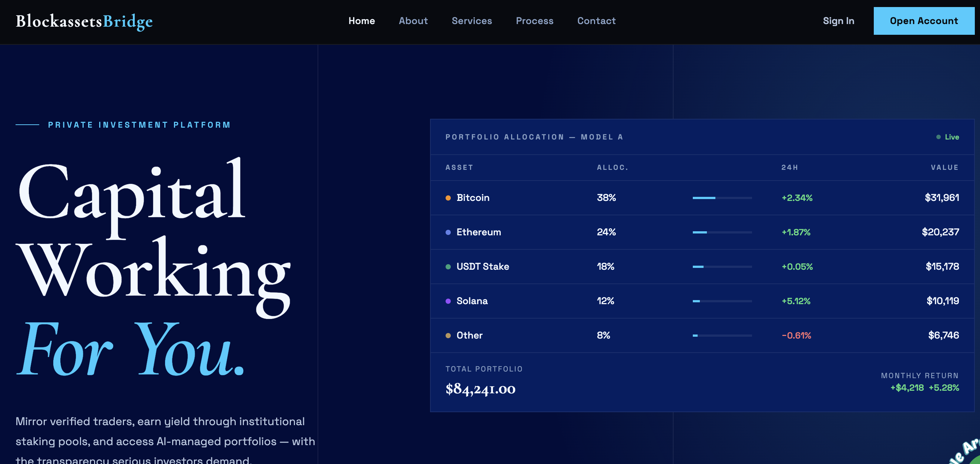Click the Other allocation progress bar

pos(722,336)
